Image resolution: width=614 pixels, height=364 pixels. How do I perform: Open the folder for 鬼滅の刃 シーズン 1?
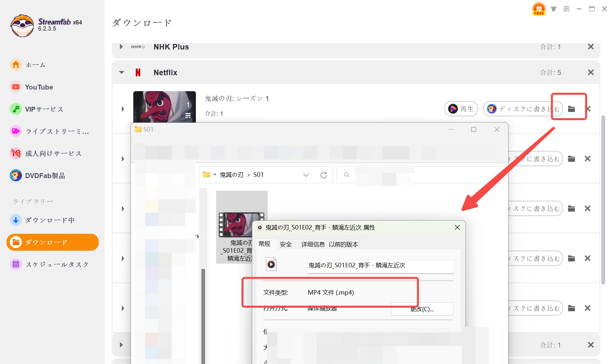click(571, 109)
